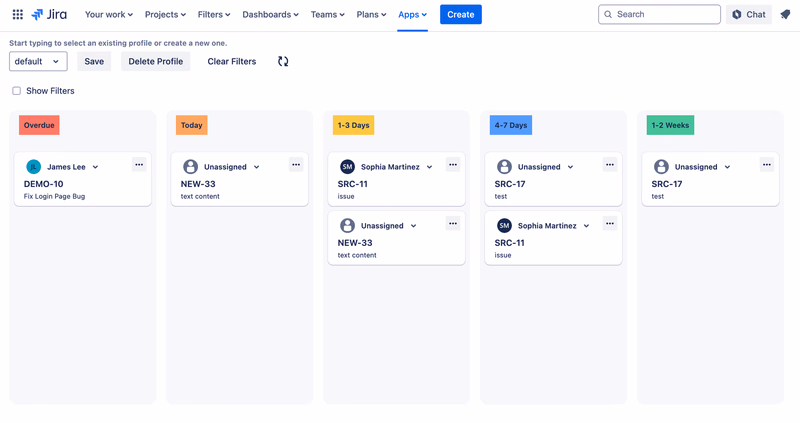Click SRC-11 issue key in 1-3 Days column
The width and height of the screenshot is (800, 423).
(353, 184)
